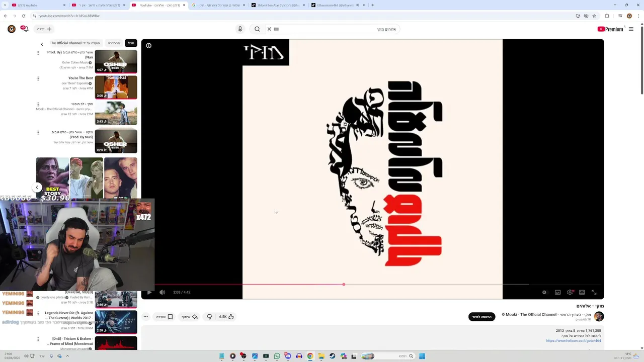Open WhatsApp from the taskbar
644x362 pixels.
click(x=277, y=356)
